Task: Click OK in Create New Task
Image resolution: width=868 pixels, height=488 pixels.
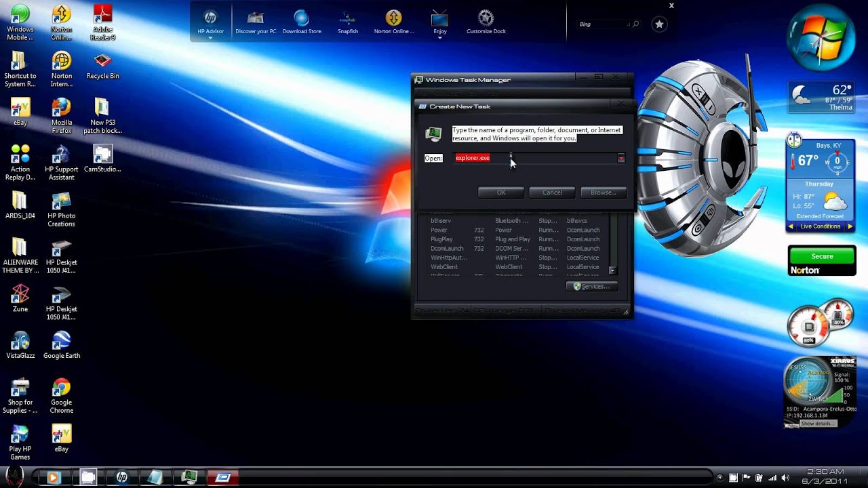Action: coord(501,192)
